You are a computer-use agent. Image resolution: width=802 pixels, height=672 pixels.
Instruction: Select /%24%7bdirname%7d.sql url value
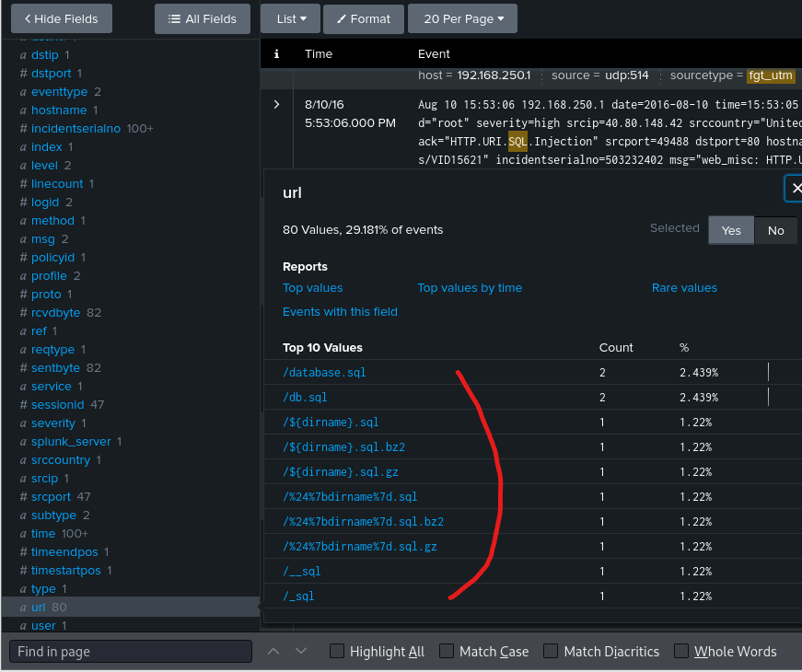point(350,496)
